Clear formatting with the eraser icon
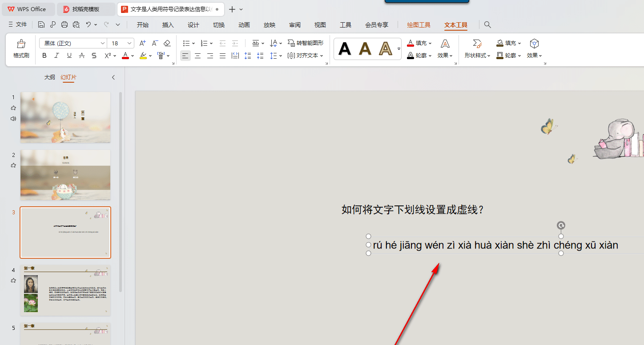Viewport: 644px width, 345px height. (167, 43)
